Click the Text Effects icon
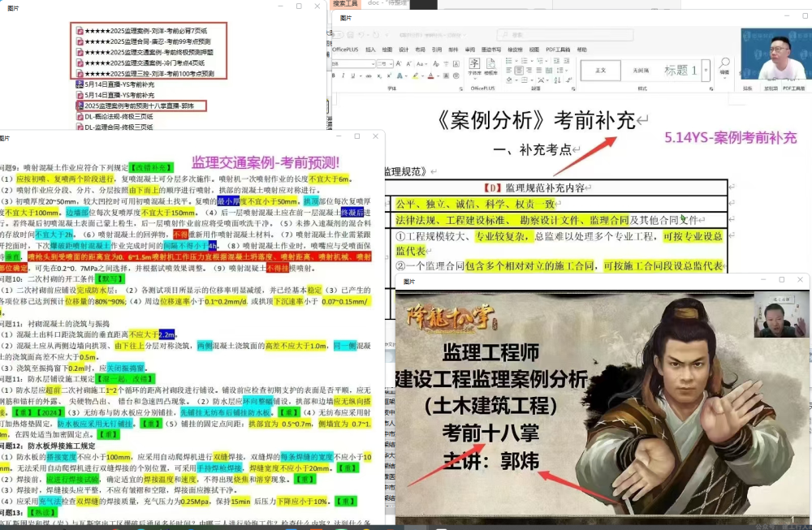The height and width of the screenshot is (530, 812). 400,75
